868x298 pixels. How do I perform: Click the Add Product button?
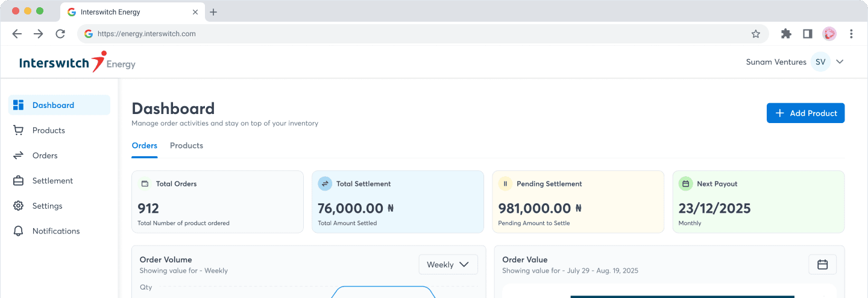[x=805, y=113]
